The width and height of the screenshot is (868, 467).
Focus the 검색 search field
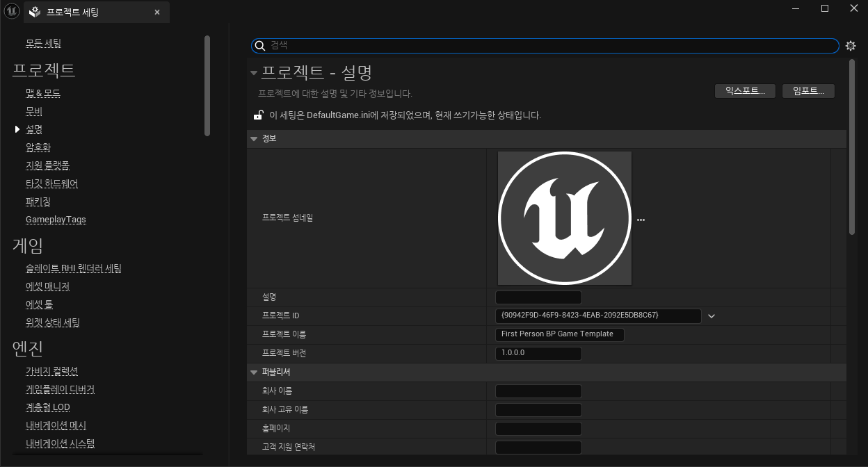tap(545, 45)
